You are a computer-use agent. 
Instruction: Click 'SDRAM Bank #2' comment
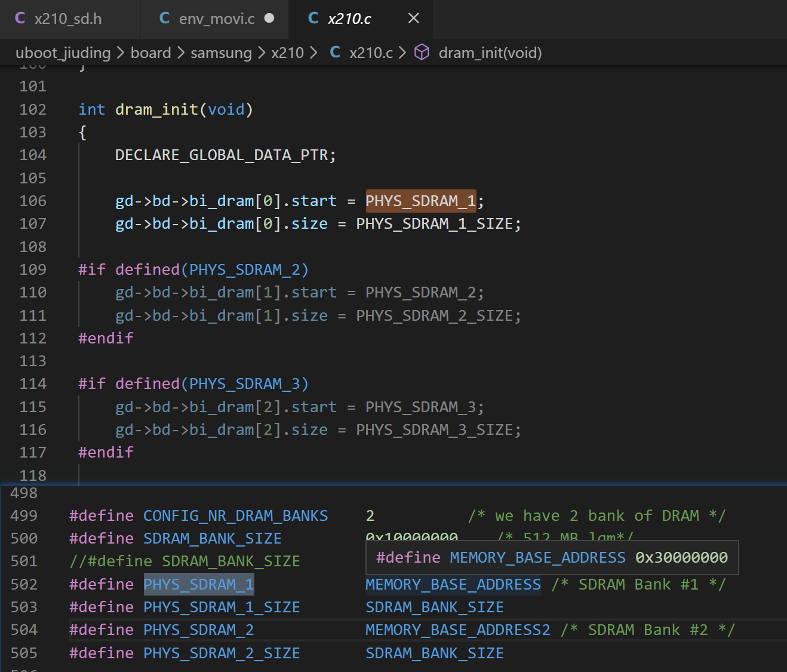[x=648, y=630]
